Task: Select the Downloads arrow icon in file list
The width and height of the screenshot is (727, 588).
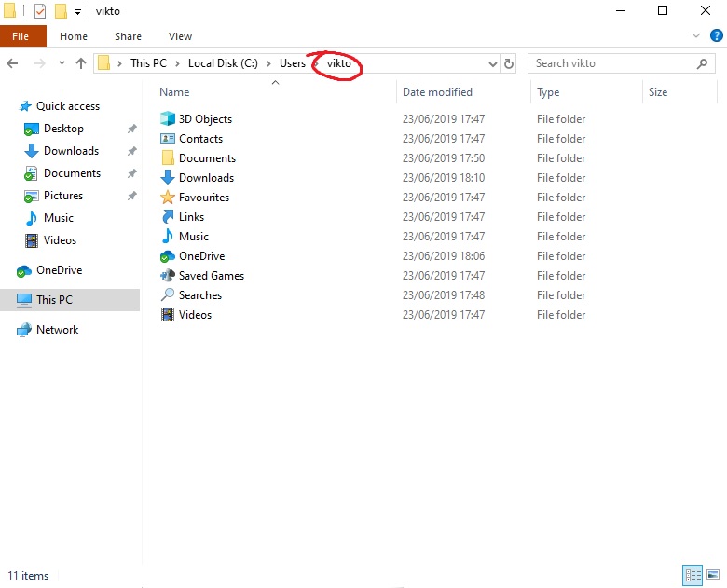Action: coord(168,178)
